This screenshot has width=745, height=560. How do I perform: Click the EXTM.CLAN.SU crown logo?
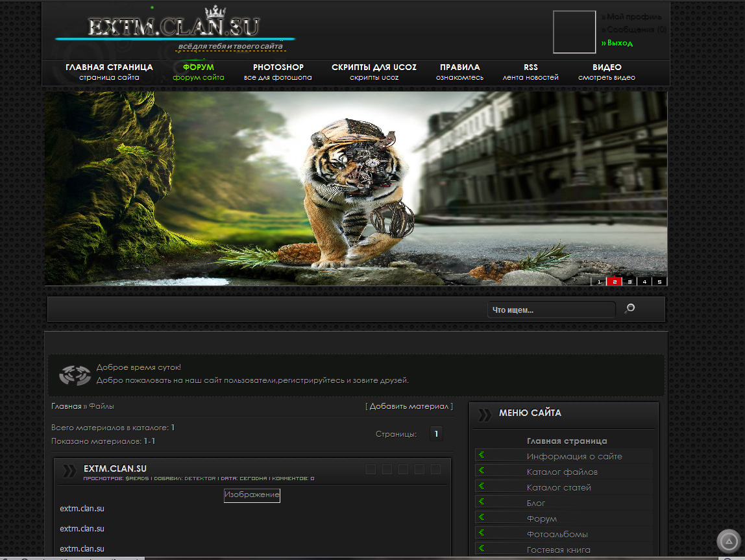[x=174, y=28]
